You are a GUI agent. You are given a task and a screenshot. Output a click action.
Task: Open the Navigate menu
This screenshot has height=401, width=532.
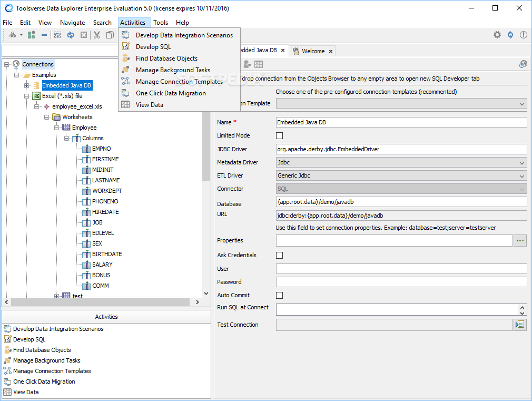click(x=72, y=23)
